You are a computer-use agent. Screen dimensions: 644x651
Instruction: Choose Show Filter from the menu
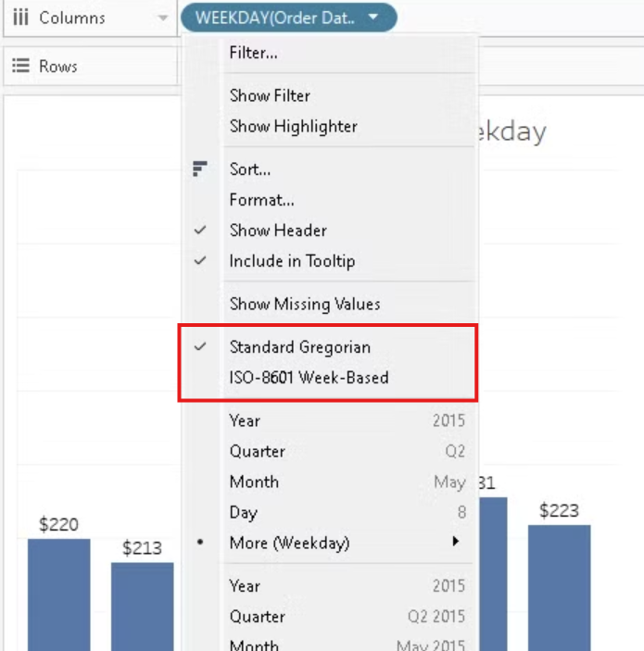[270, 95]
